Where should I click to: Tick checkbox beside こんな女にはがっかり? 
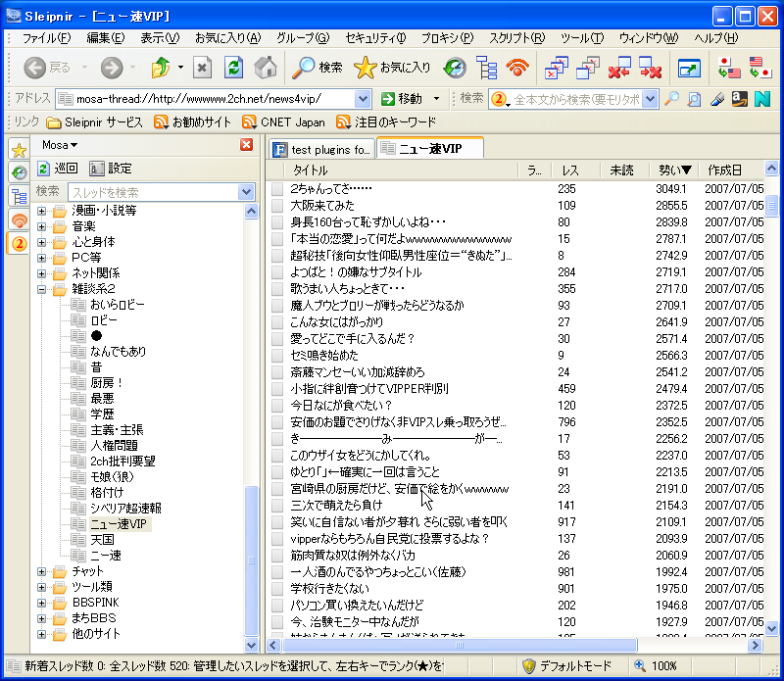(x=277, y=322)
